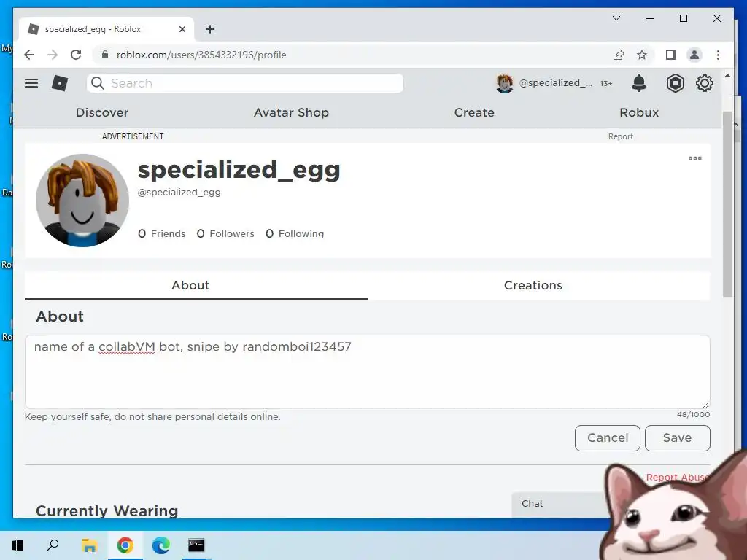This screenshot has width=747, height=560.
Task: Go to the Create page
Action: (x=474, y=112)
